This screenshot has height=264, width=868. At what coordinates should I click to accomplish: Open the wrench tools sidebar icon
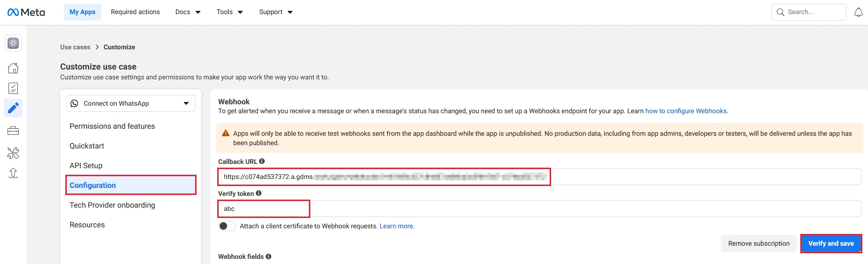(13, 153)
